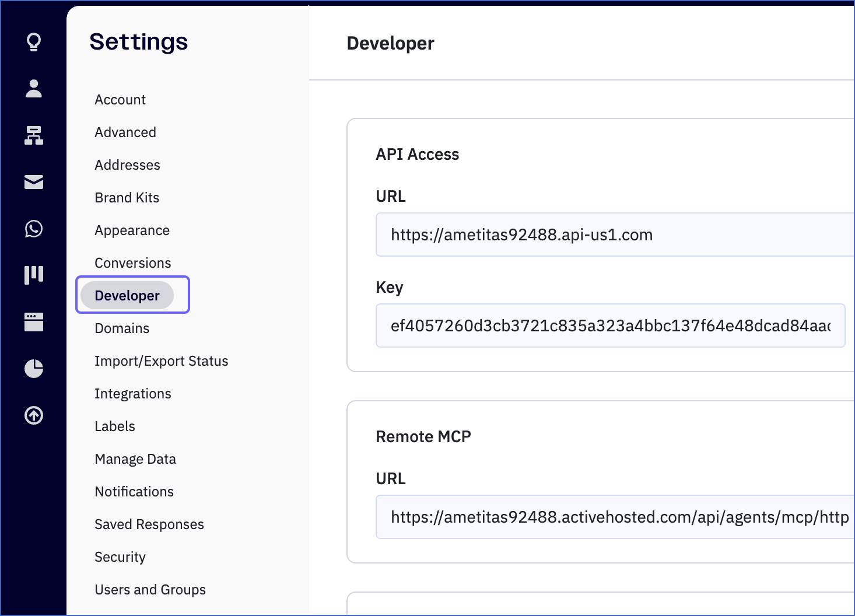Click the lightbulb icon in left rail

(34, 42)
